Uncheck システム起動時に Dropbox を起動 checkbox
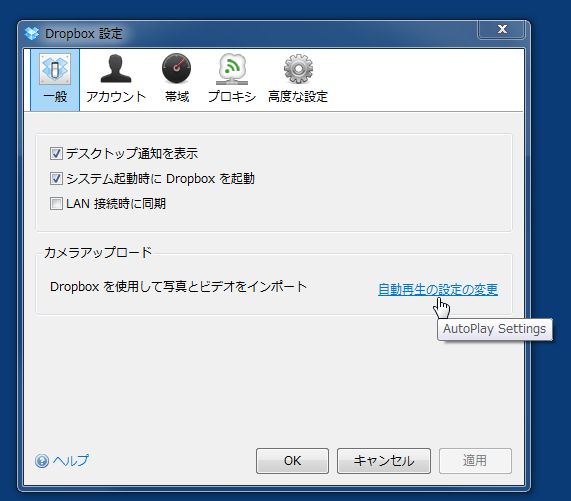This screenshot has height=501, width=571. [x=56, y=179]
